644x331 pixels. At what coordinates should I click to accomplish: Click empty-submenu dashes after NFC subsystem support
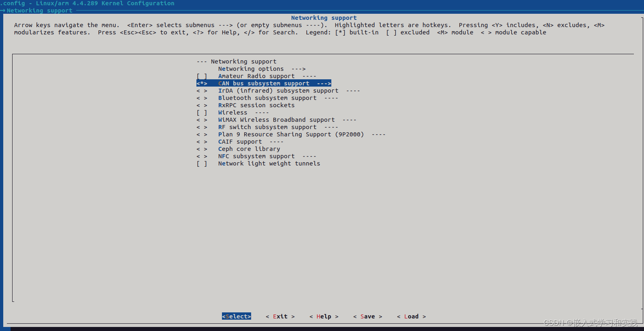tap(309, 156)
